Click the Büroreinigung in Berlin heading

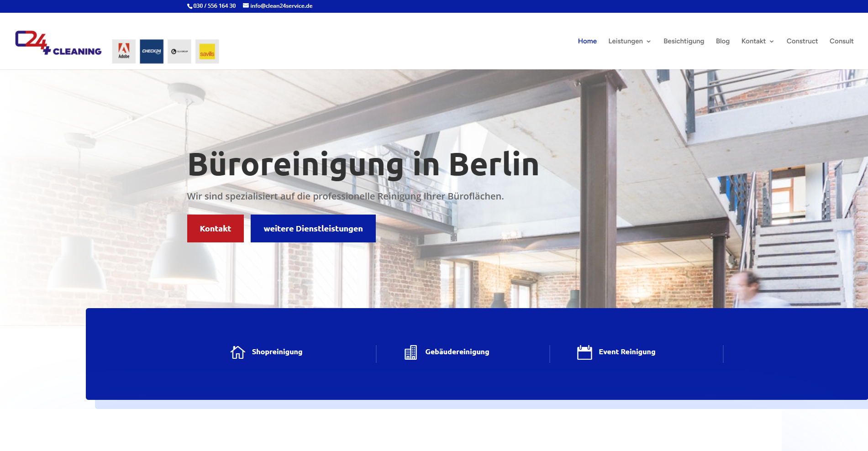[363, 165]
